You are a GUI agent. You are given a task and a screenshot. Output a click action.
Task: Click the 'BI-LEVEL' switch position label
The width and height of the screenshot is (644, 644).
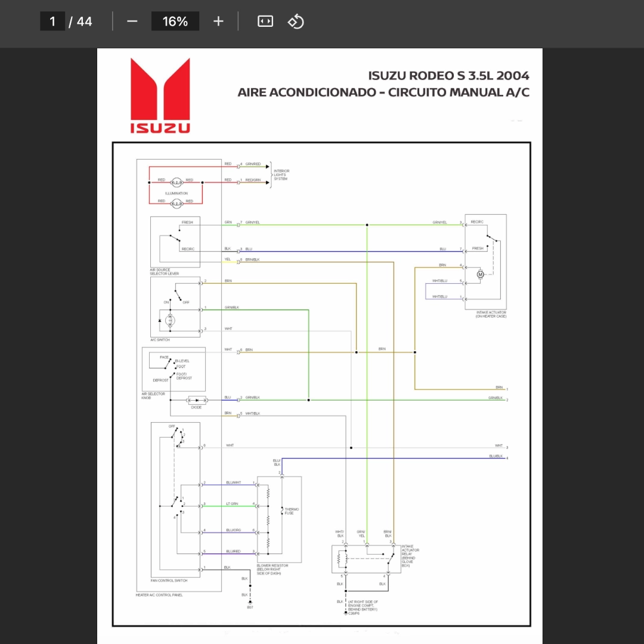[182, 361]
